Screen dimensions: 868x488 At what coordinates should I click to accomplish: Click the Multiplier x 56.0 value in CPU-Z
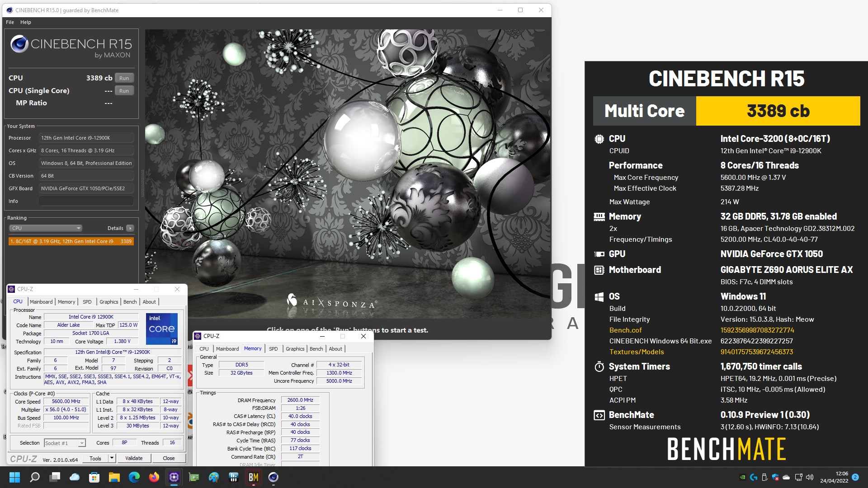pyautogui.click(x=66, y=409)
